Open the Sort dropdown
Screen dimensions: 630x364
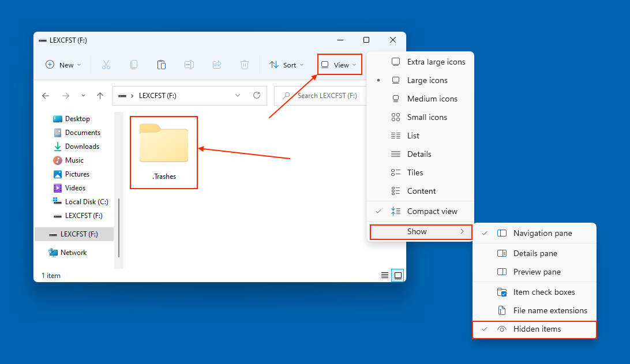(287, 65)
